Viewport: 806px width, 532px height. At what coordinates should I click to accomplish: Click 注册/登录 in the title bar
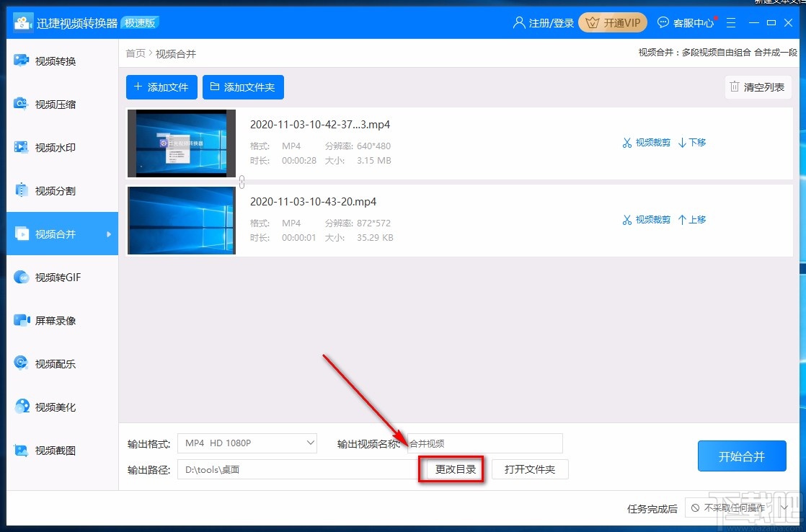544,22
